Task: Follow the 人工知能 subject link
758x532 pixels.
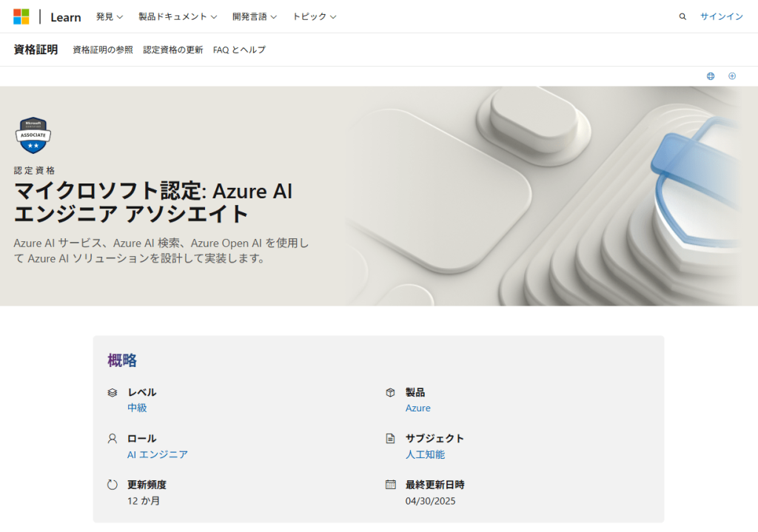Action: (x=425, y=454)
